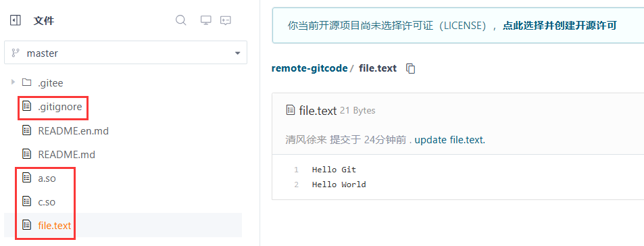Open README.md in file tree
This screenshot has height=246, width=644.
[x=66, y=155]
